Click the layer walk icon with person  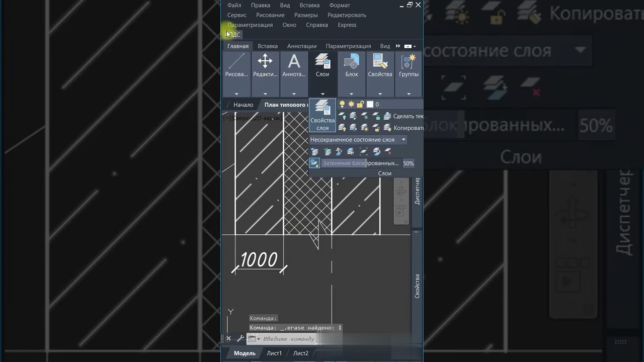(x=340, y=151)
